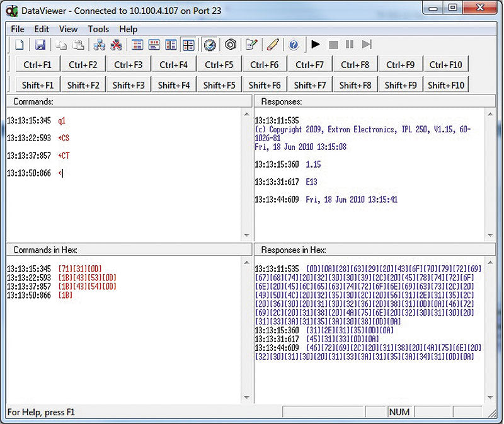Create a new file with toolbar icon
Image resolution: width=504 pixels, height=424 pixels.
[x=20, y=45]
